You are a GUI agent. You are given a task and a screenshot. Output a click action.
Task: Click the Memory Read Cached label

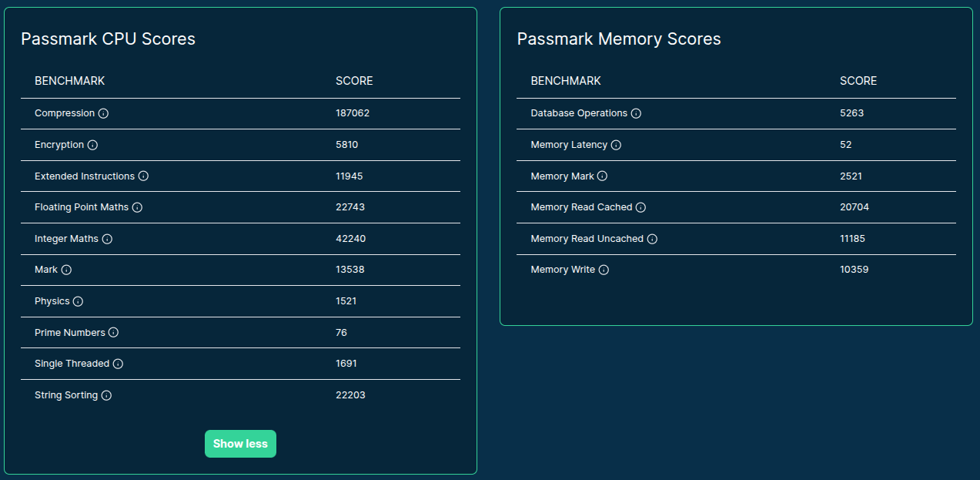pyautogui.click(x=581, y=207)
